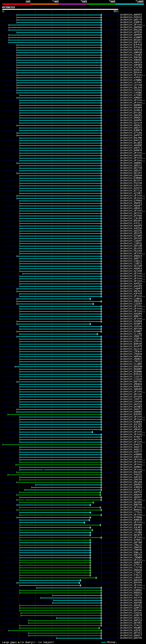The image size is (146, 644).
Task: Click the UniRef100_B8M045 row label
Action: coord(131,344)
